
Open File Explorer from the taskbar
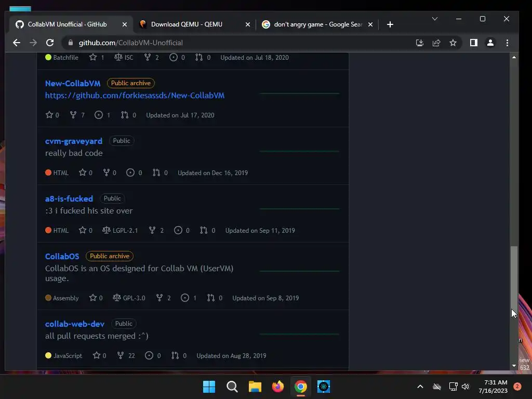point(255,387)
